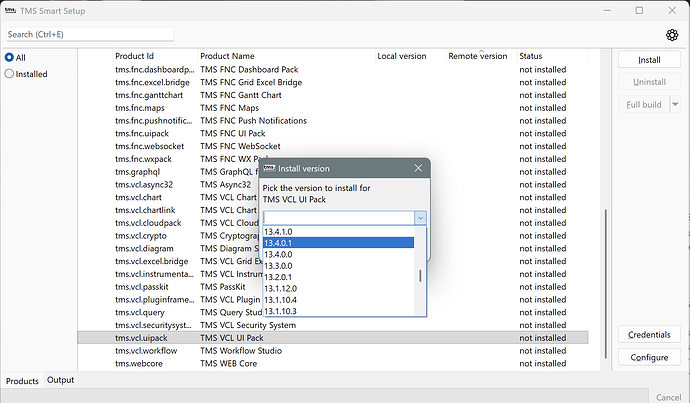Click the product list vertical scrollbar
This screenshot has width=690, height=403.
(606, 284)
